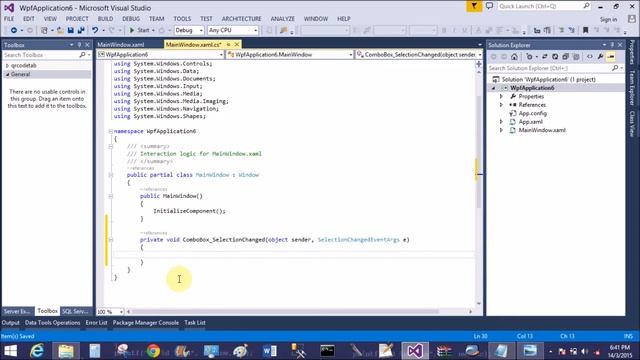Screen dimensions: 640x360
Task: Click the New Project toolbar icon
Action: pyautogui.click(x=44, y=30)
